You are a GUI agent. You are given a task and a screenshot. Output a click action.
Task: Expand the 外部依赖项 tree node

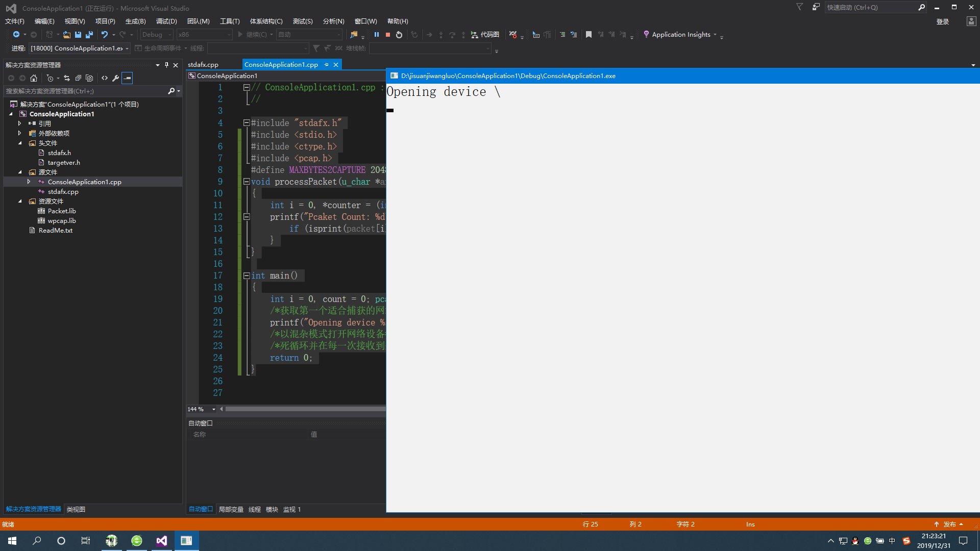20,133
